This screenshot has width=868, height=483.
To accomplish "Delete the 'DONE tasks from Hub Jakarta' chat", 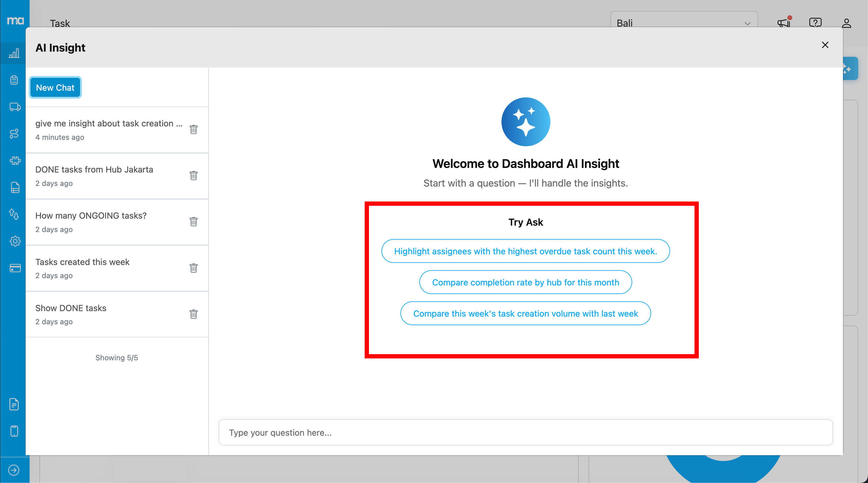I will pos(193,176).
